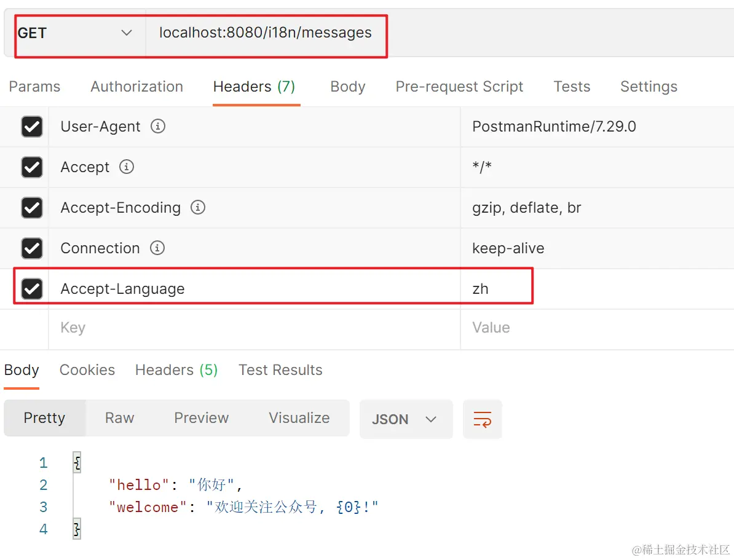Toggle the Accept-Encoding header checkbox
Screen dimensions: 734x560
coord(32,207)
